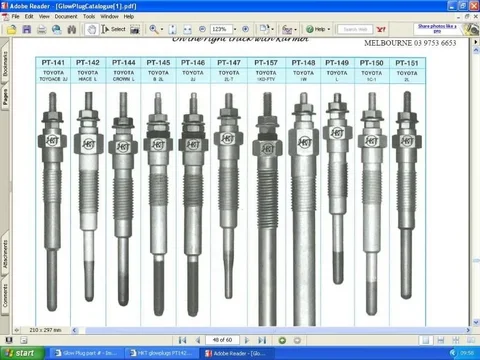
Task: Open the Sign tool dropdown arrow
Action: [x=295, y=30]
